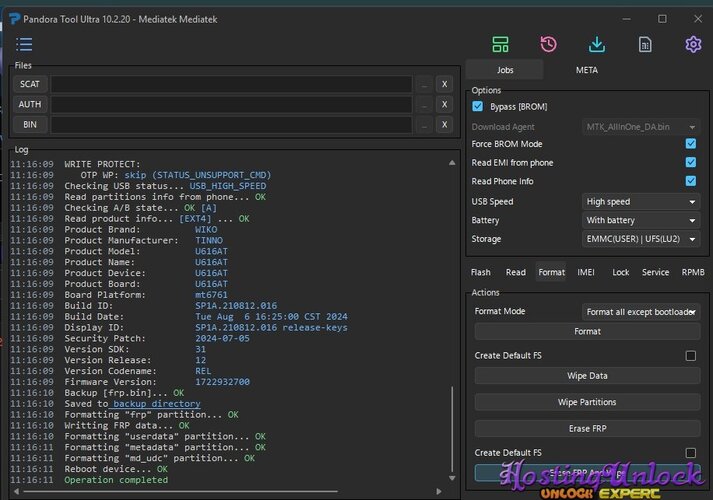Open the USB Speed dropdown
This screenshot has width=713, height=500.
point(641,201)
